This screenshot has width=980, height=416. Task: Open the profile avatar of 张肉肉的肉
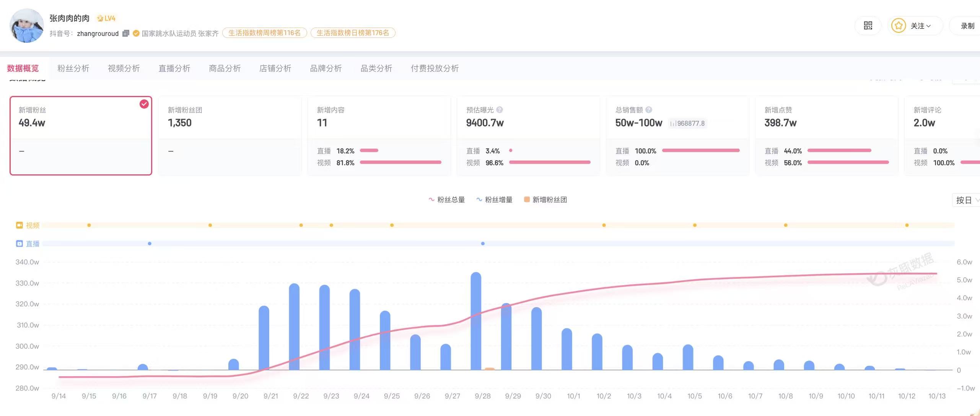27,26
